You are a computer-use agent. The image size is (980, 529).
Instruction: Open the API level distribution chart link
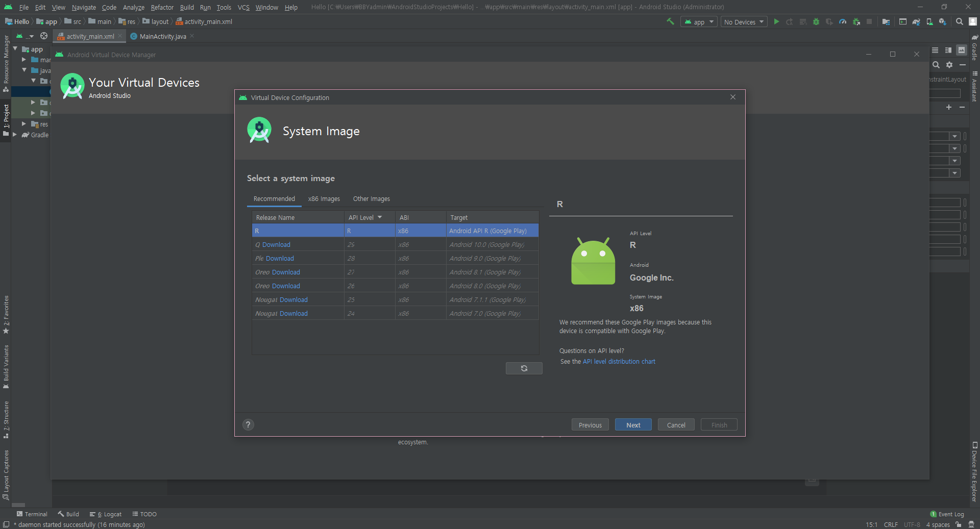pos(619,361)
